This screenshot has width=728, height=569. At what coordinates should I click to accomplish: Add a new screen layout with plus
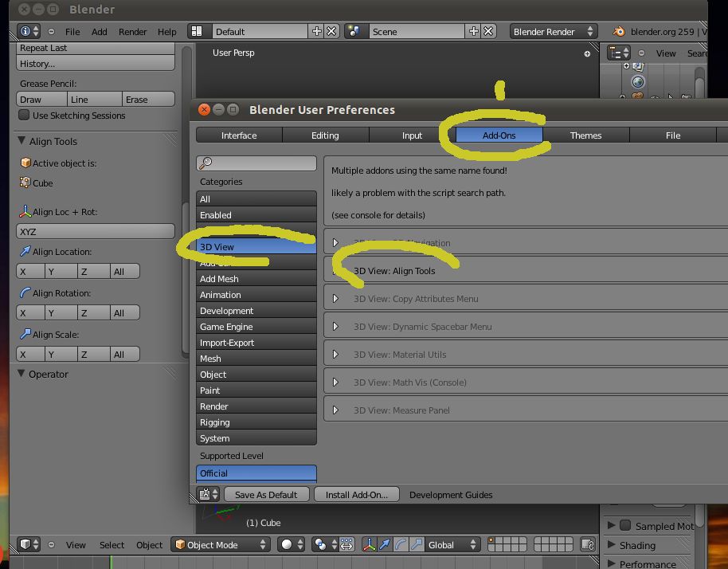317,31
